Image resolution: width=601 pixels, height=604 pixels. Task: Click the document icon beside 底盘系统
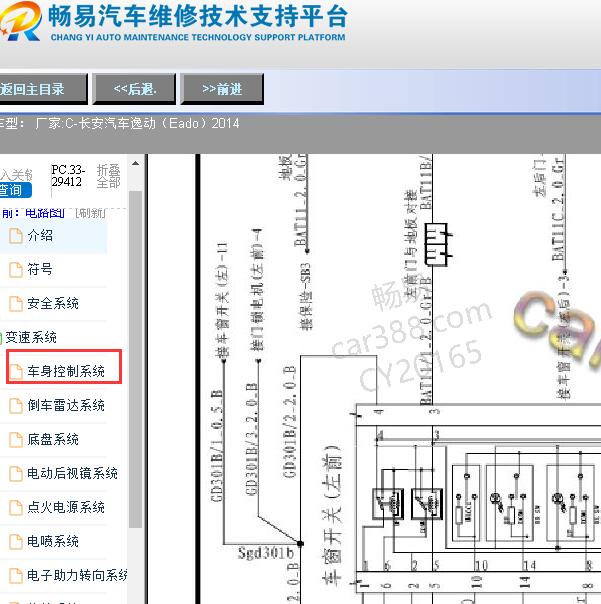[x=16, y=440]
